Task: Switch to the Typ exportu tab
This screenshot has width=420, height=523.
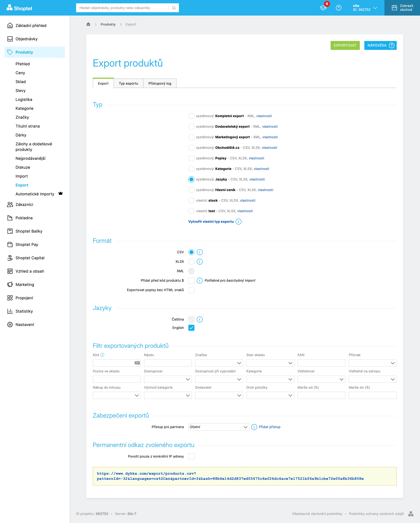Action: tap(128, 84)
